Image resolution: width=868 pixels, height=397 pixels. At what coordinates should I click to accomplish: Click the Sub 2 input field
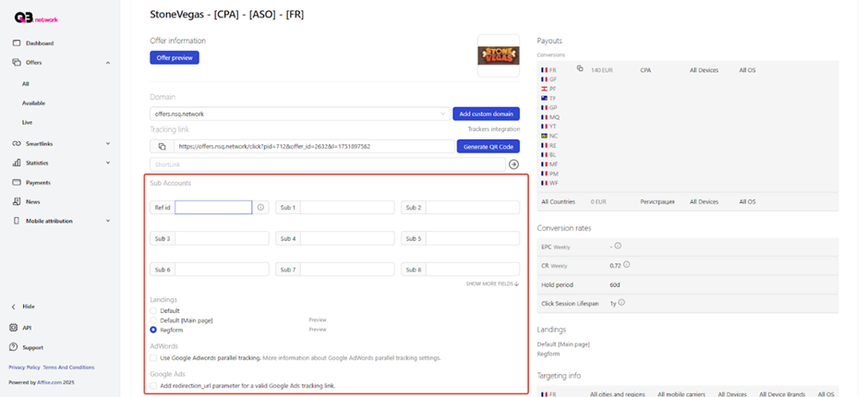473,208
